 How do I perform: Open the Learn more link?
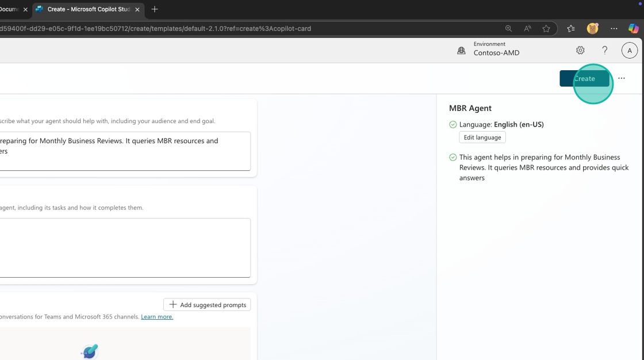tap(157, 317)
